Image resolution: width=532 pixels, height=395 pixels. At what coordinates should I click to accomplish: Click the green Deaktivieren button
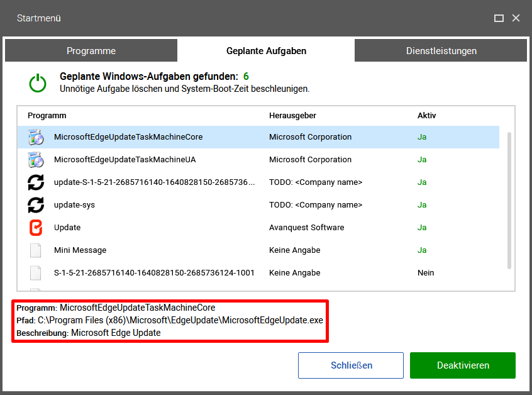point(463,365)
